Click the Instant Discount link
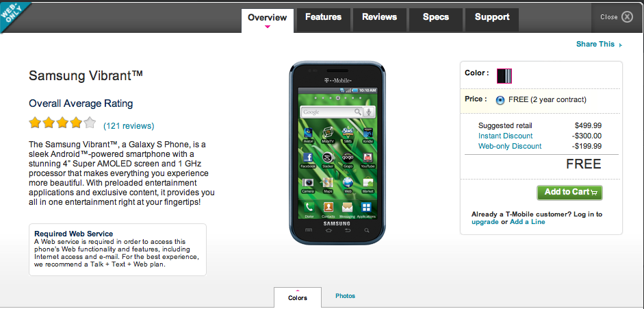644x309 pixels. [506, 136]
